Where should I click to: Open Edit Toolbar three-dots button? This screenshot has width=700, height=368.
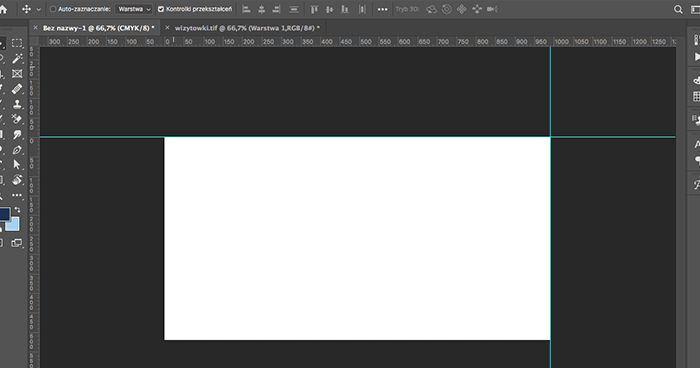[x=17, y=195]
